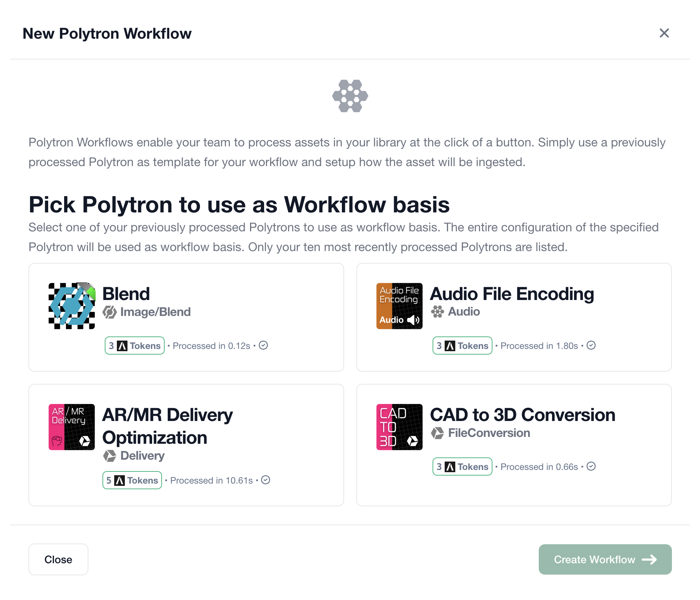This screenshot has width=700, height=600.
Task: Click the Blend Image/Blend thumbnail icon
Action: coord(71,305)
